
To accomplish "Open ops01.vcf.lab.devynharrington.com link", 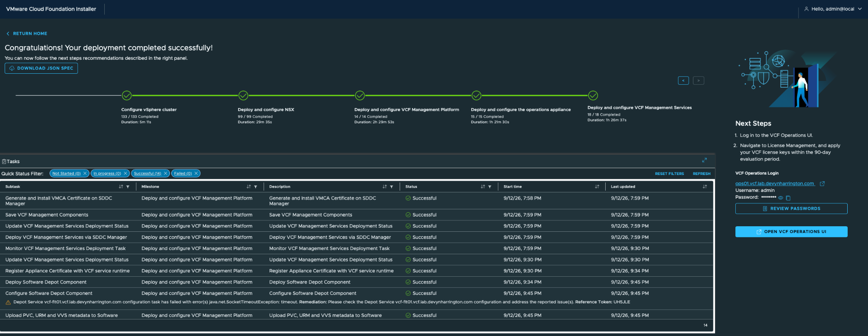I will click(775, 183).
